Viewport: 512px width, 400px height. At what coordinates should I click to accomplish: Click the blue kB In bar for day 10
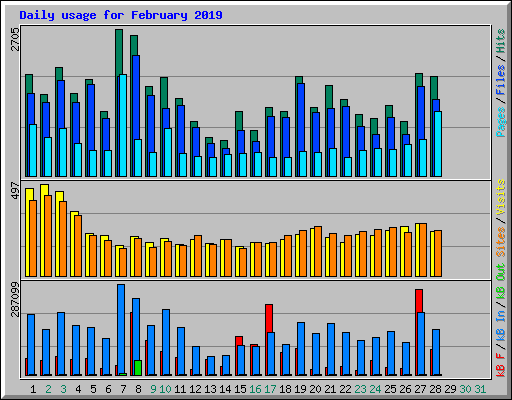point(166,342)
